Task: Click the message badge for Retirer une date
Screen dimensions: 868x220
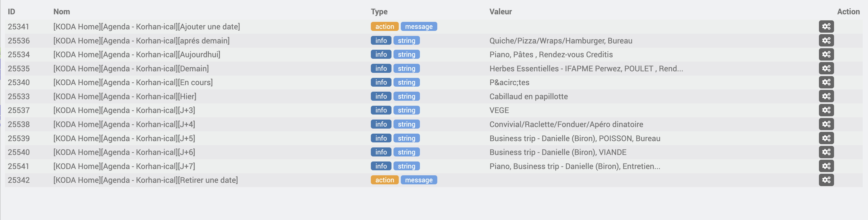Action: click(418, 180)
